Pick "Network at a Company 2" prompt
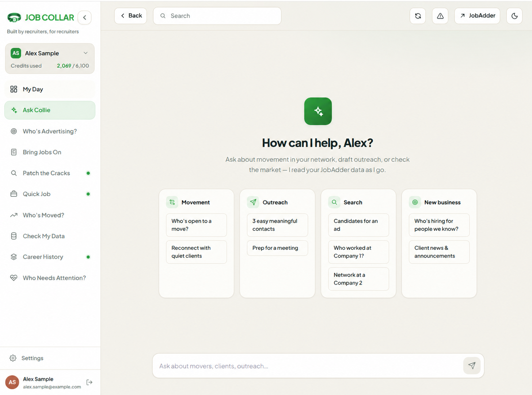The image size is (532, 395). point(358,279)
